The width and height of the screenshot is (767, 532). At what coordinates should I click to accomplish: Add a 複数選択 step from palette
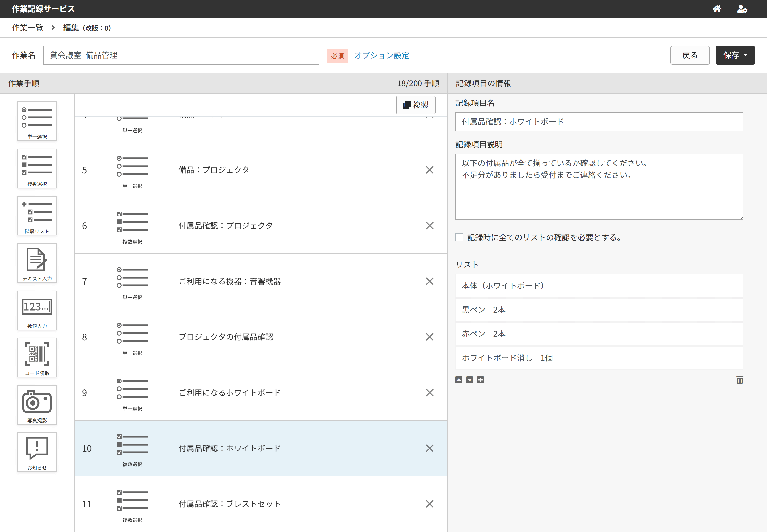(x=37, y=169)
